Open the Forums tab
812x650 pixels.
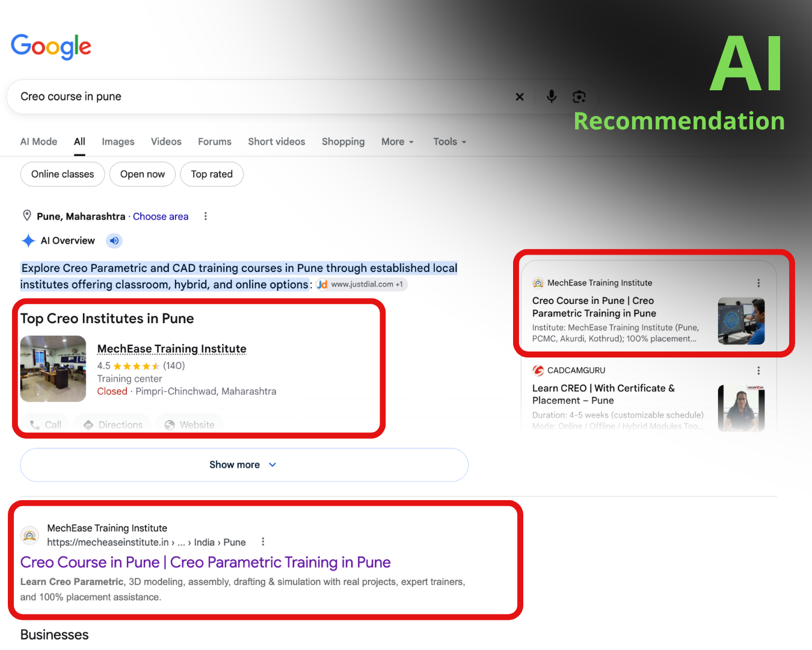[215, 142]
